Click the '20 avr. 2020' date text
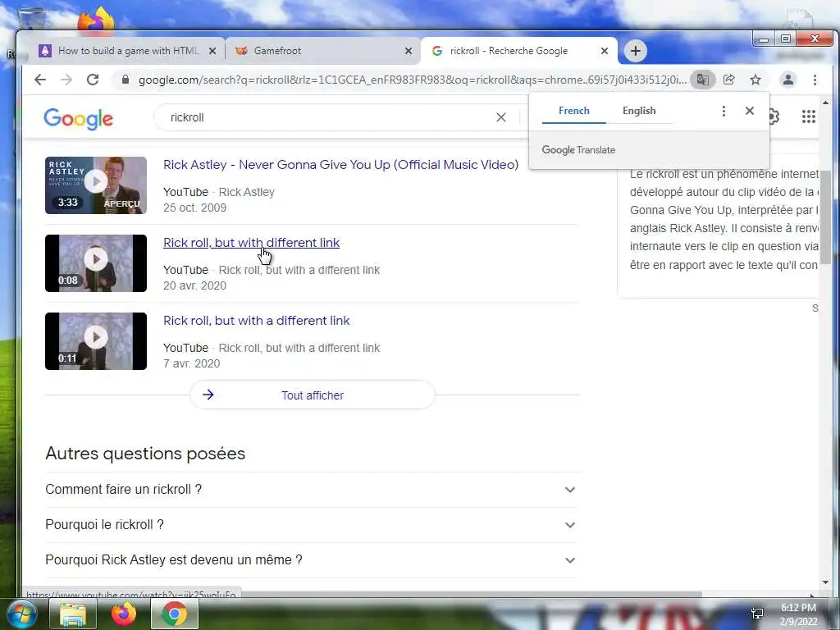Image resolution: width=840 pixels, height=630 pixels. click(194, 286)
